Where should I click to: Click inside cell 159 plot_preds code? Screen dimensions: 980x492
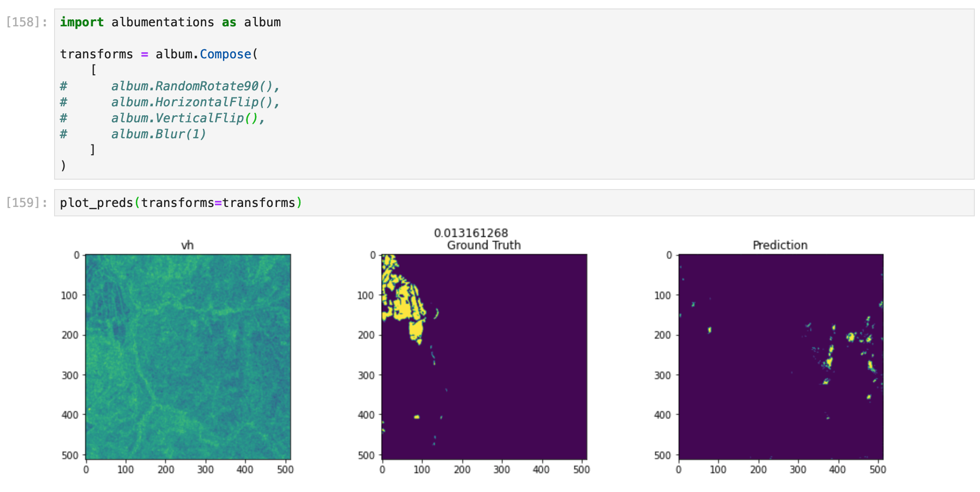coord(514,203)
